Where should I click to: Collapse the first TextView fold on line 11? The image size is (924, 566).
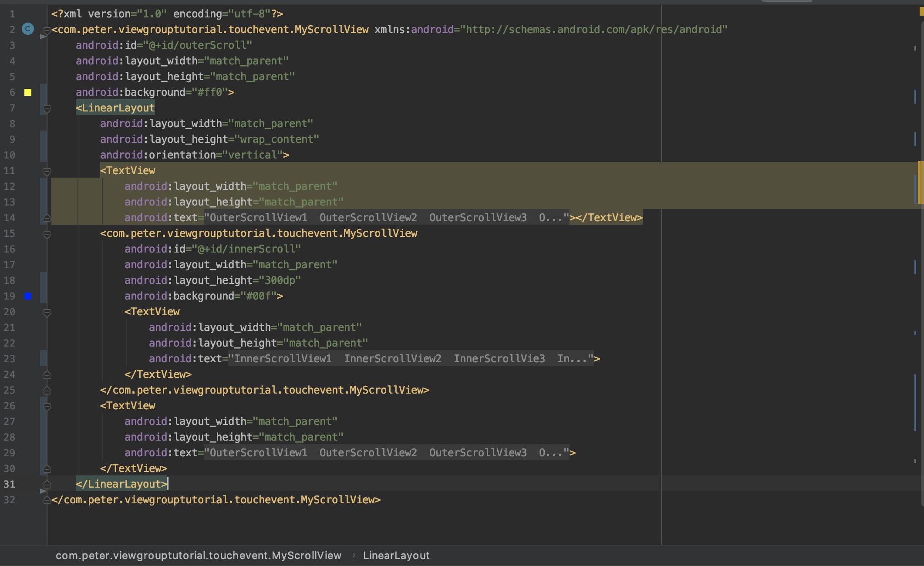47,171
